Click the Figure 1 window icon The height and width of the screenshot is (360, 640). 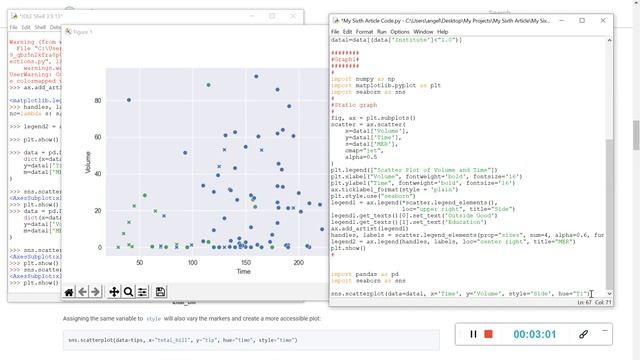(x=68, y=31)
